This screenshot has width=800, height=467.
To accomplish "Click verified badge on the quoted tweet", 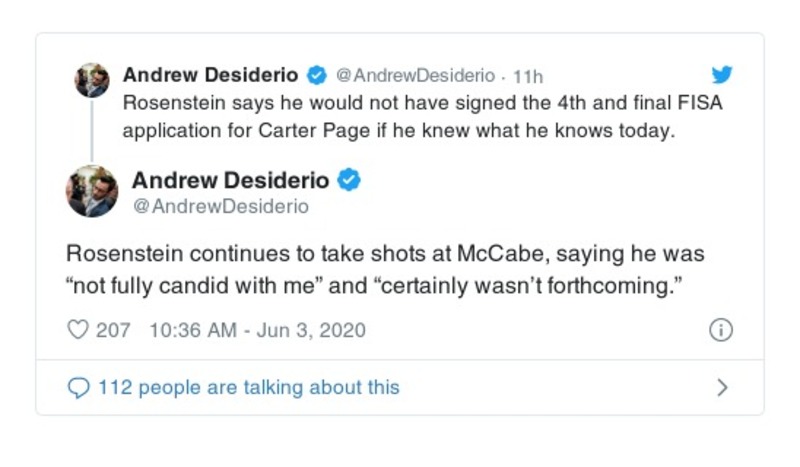I will [x=317, y=75].
